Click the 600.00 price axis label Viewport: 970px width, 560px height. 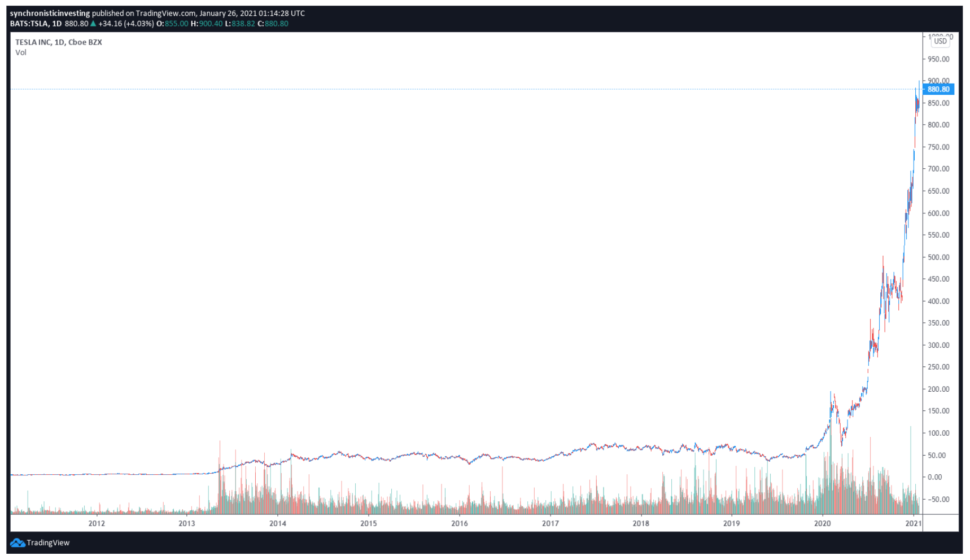938,213
